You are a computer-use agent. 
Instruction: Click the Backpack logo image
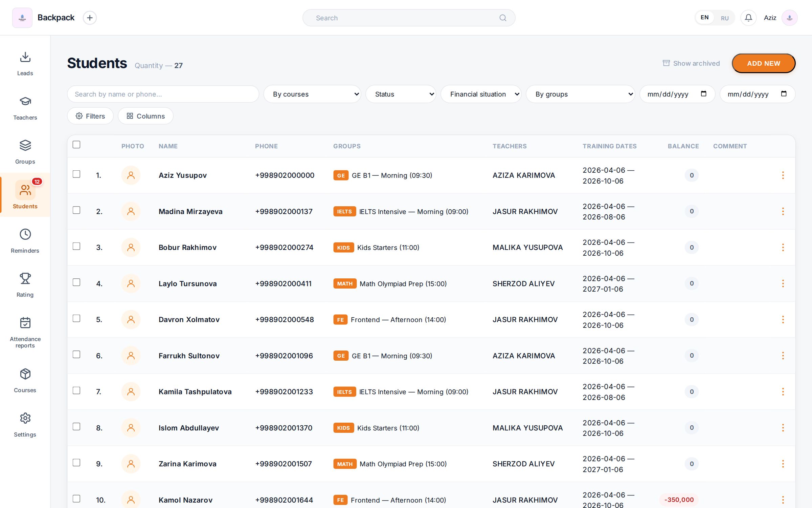tap(22, 18)
